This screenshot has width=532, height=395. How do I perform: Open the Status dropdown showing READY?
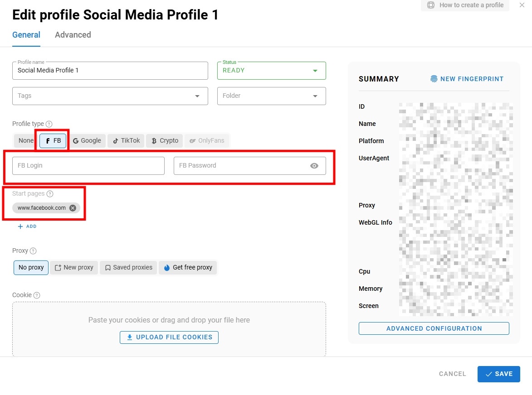click(315, 71)
